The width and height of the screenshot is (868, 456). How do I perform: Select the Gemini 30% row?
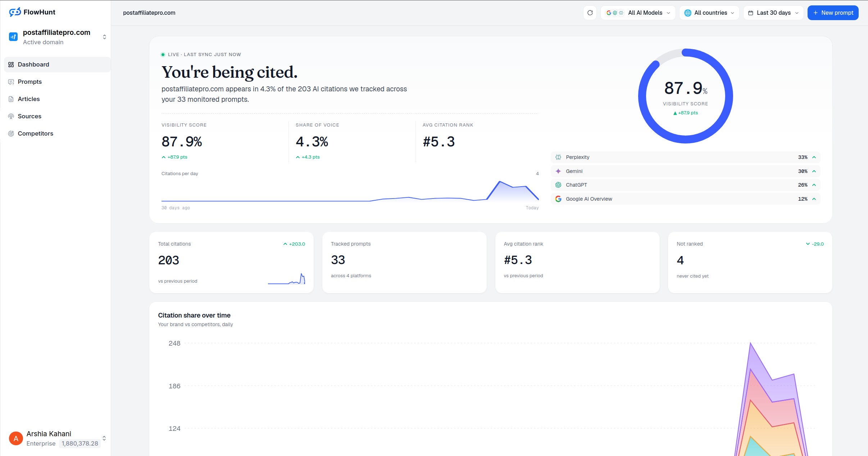tap(685, 171)
